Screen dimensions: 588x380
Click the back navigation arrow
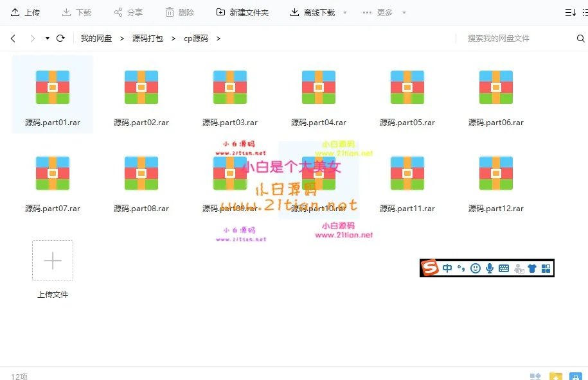pyautogui.click(x=13, y=39)
